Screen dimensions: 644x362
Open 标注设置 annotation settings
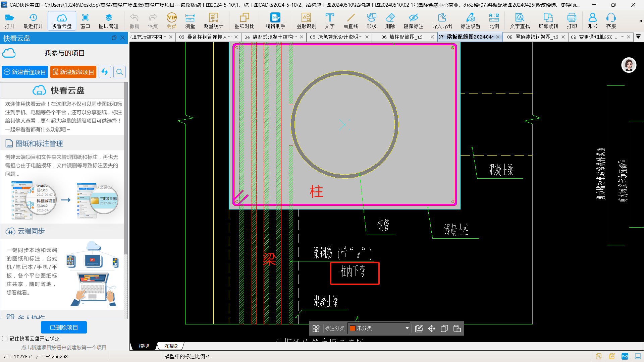click(471, 21)
